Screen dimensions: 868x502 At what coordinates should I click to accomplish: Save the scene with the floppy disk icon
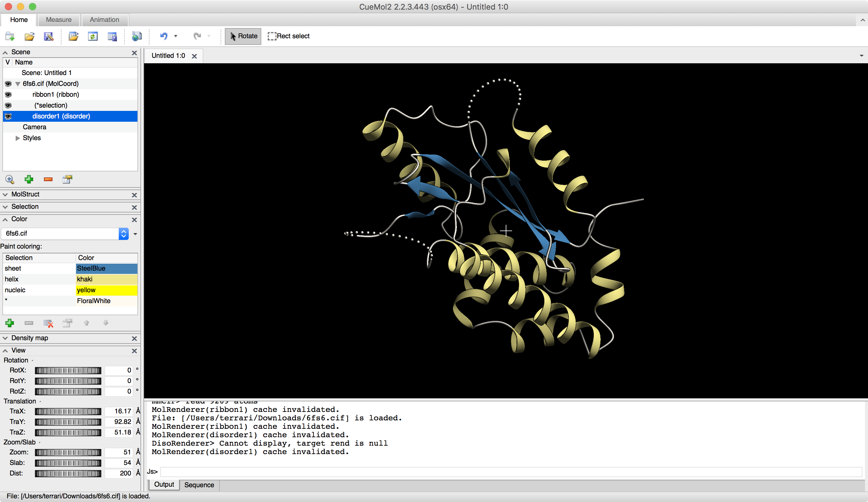coord(49,36)
